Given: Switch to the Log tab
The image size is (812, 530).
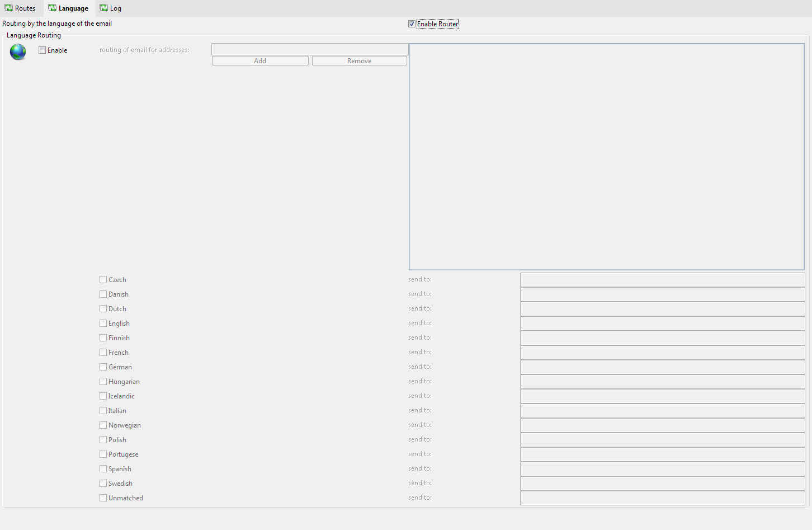Looking at the screenshot, I should (x=111, y=8).
